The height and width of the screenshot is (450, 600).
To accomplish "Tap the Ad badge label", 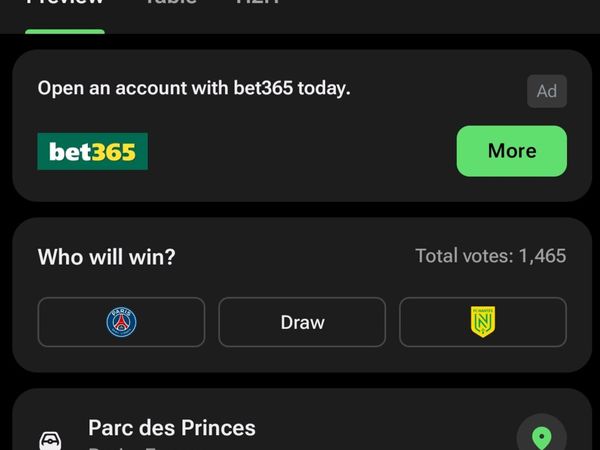I will (546, 91).
